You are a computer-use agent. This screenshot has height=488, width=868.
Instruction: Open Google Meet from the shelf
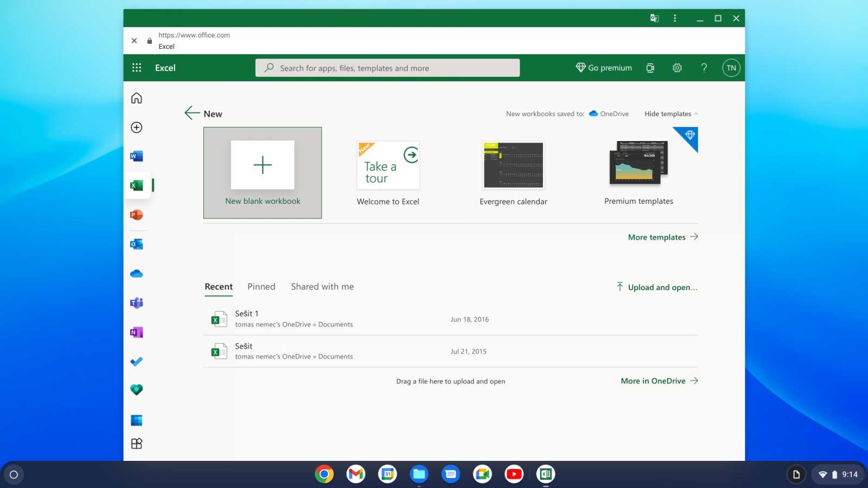coord(482,474)
